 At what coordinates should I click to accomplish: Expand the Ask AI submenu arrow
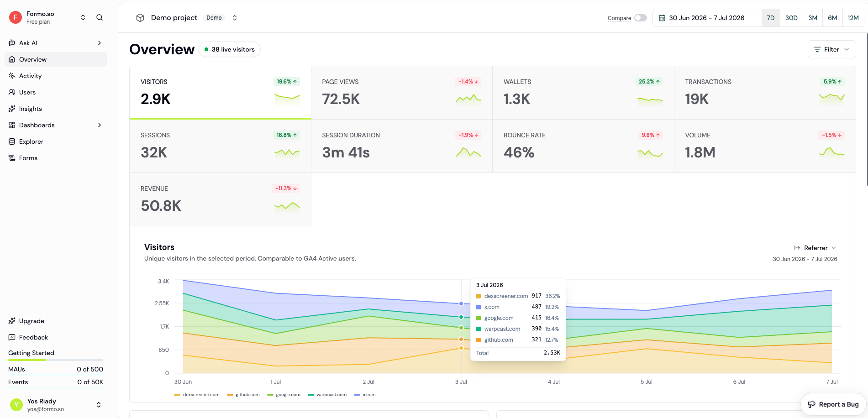point(100,43)
